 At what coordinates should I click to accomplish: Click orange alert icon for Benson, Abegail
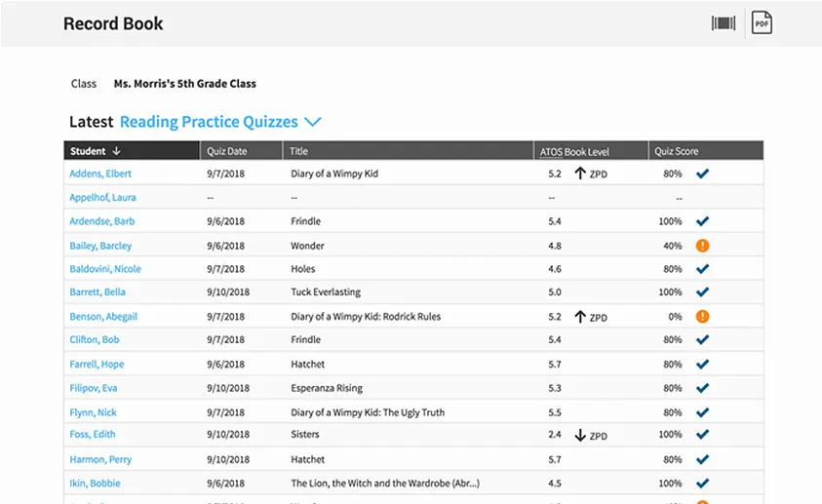[x=702, y=317]
